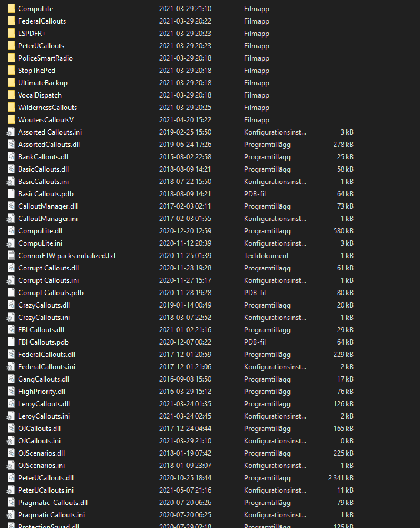Select the BasicCallouts.pdb file icon

[11, 194]
